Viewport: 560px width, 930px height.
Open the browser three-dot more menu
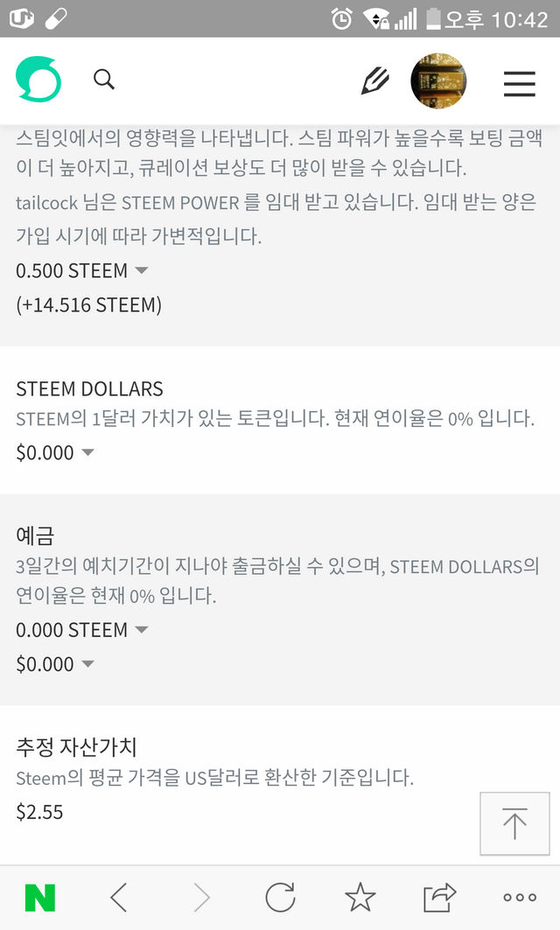click(520, 898)
